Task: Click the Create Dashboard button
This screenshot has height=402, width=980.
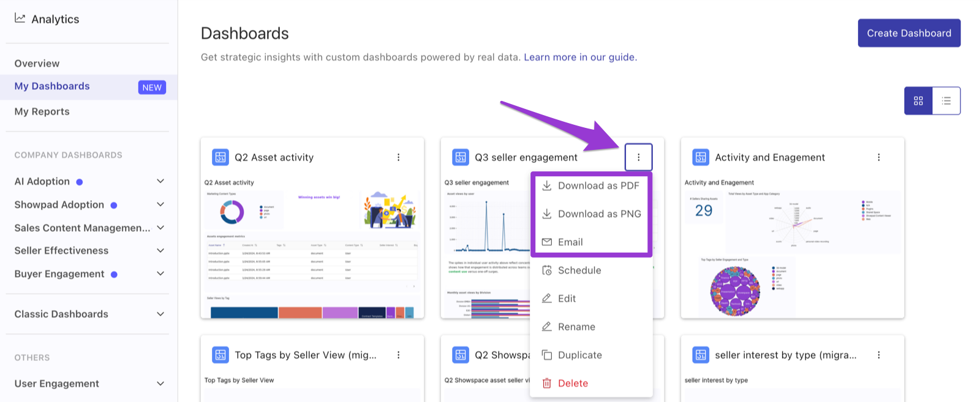Action: click(x=909, y=33)
